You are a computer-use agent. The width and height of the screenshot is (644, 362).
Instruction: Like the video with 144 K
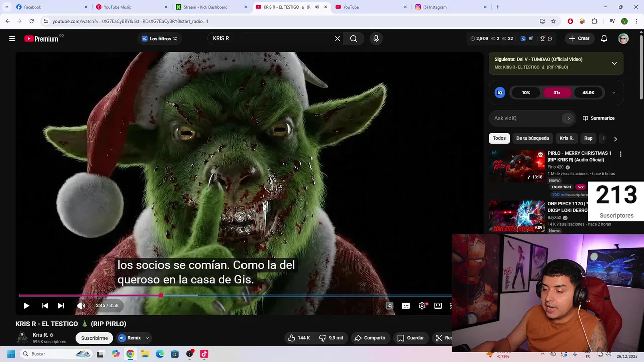coord(299,338)
